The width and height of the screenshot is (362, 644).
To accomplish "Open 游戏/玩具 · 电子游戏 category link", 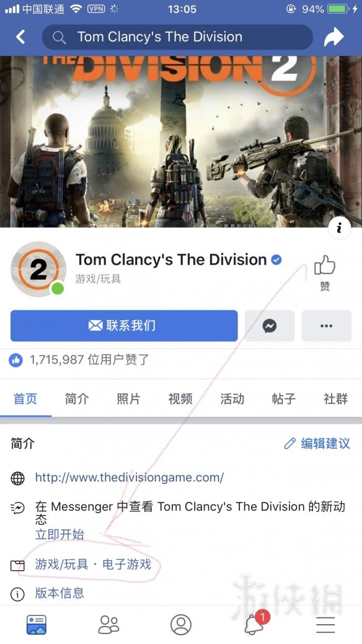I will [x=93, y=564].
